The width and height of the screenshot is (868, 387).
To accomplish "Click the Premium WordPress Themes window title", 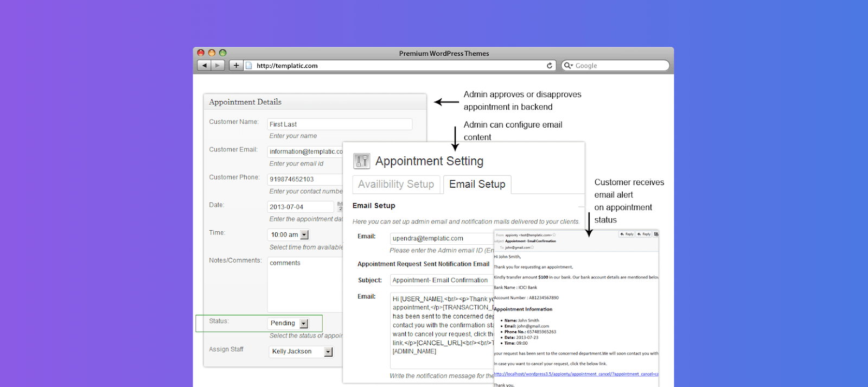I will point(444,53).
